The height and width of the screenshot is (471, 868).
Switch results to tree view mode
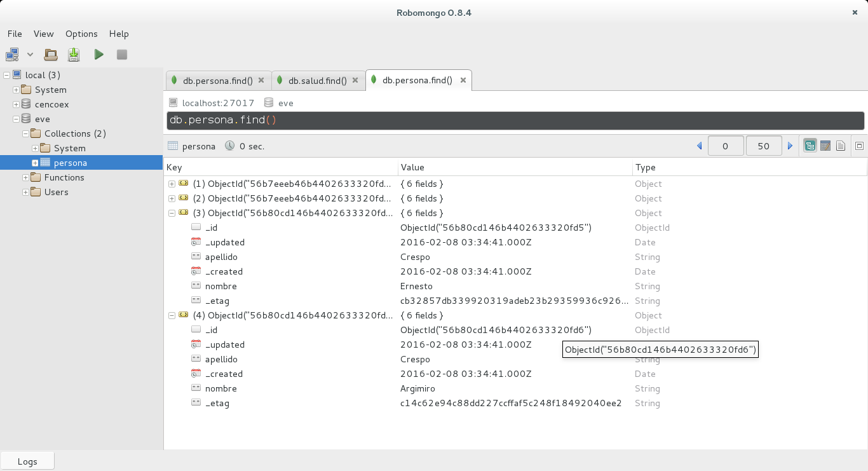[810, 146]
